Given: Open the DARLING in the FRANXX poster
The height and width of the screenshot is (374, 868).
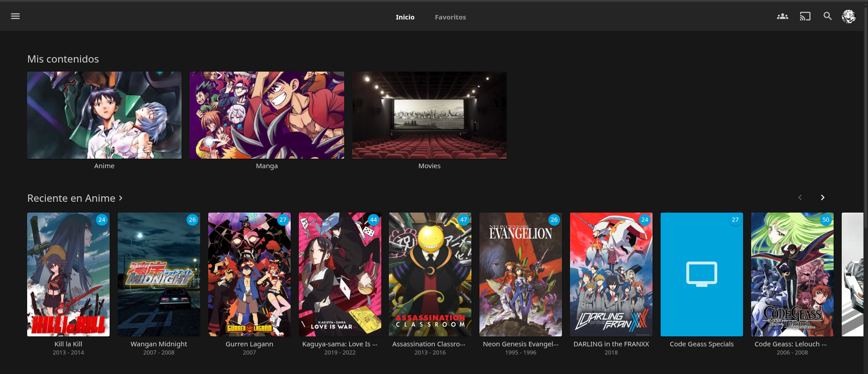Looking at the screenshot, I should 611,275.
